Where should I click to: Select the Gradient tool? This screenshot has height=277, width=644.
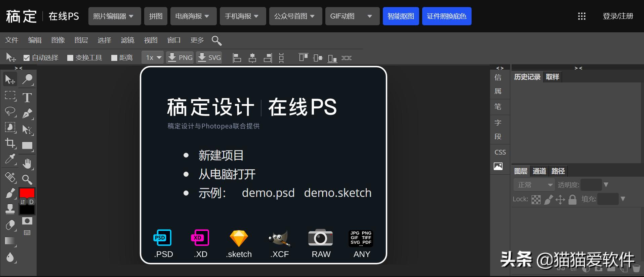point(10,241)
